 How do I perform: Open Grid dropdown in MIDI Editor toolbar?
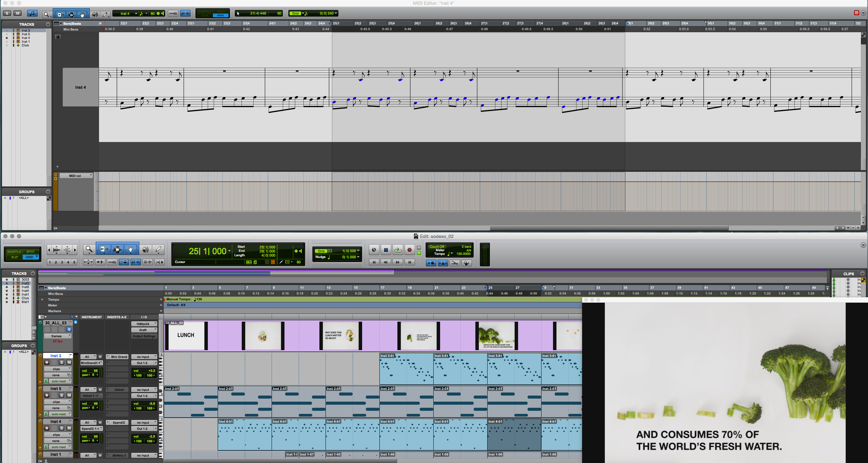(x=303, y=14)
